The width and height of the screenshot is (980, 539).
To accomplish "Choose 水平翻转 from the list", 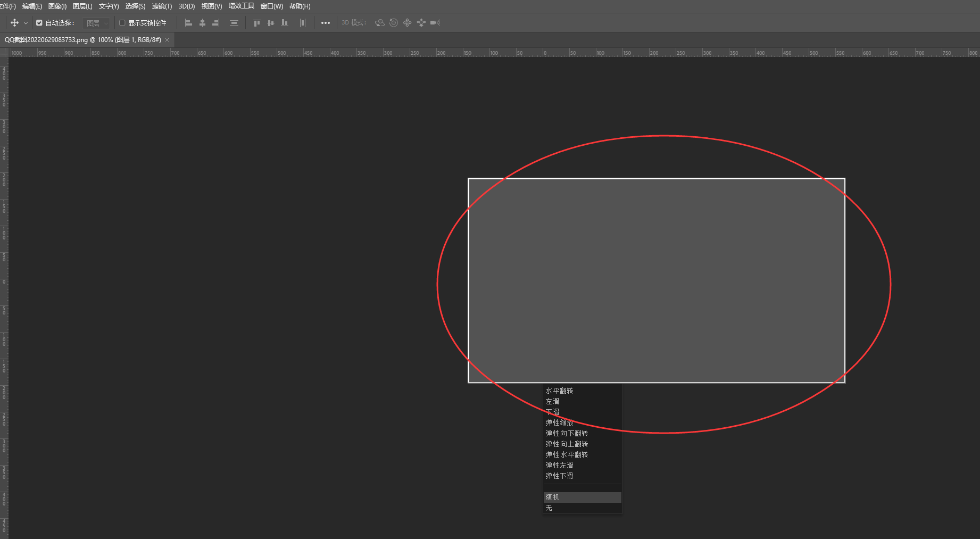I will pyautogui.click(x=582, y=391).
